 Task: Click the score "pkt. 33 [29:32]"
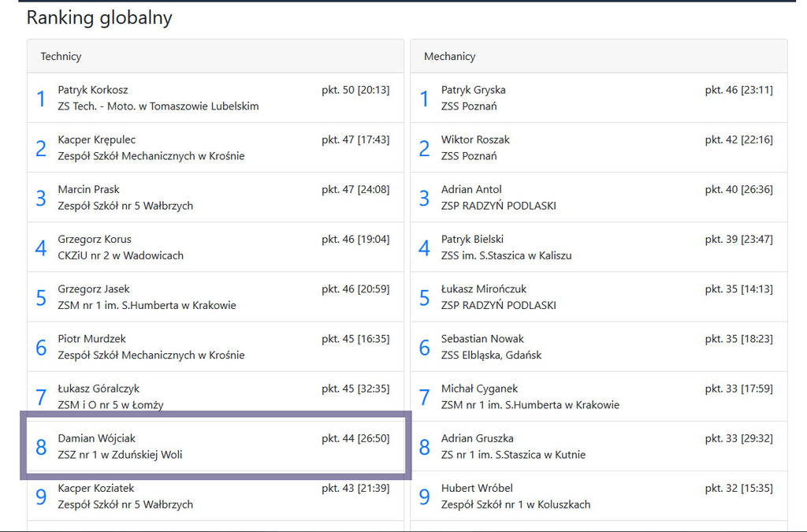pyautogui.click(x=739, y=439)
